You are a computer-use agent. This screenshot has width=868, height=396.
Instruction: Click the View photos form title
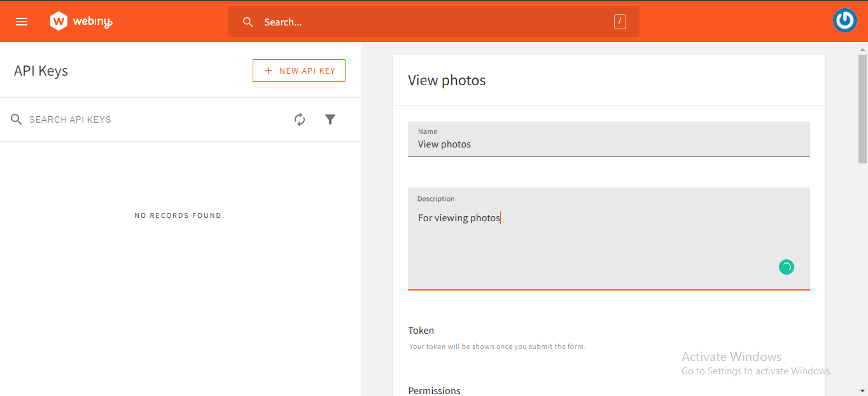(x=447, y=81)
